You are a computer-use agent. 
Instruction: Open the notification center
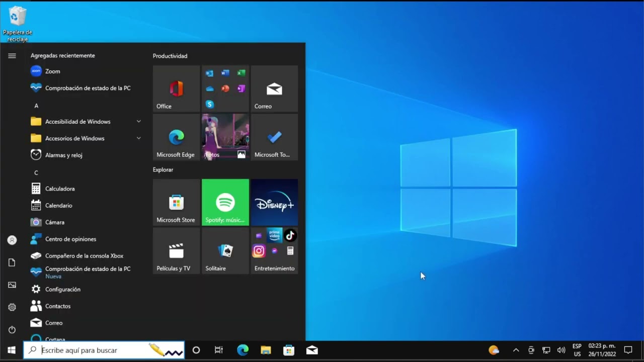coord(628,350)
